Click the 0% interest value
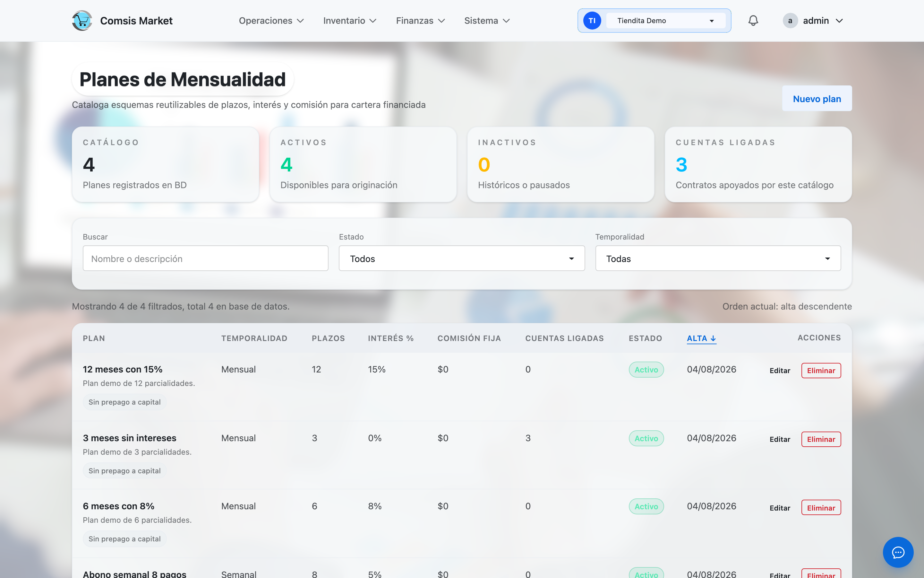Viewport: 924px width, 578px height. 374,438
